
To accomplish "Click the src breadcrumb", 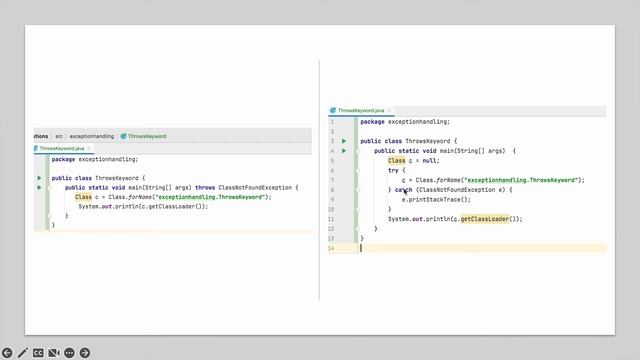I will coord(59,136).
